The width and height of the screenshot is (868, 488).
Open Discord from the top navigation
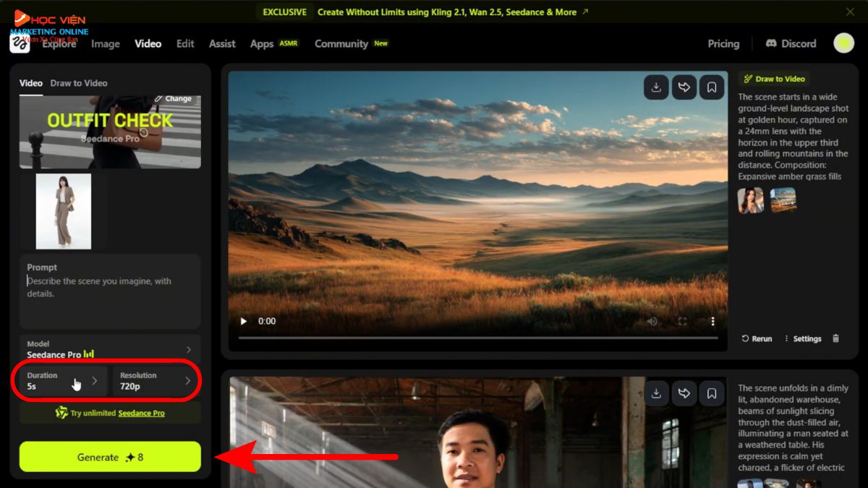[791, 43]
